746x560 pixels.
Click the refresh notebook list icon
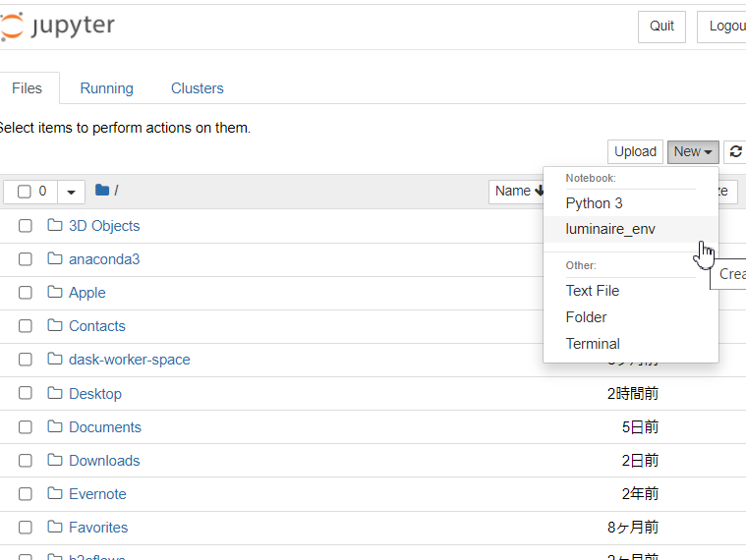pyautogui.click(x=735, y=151)
